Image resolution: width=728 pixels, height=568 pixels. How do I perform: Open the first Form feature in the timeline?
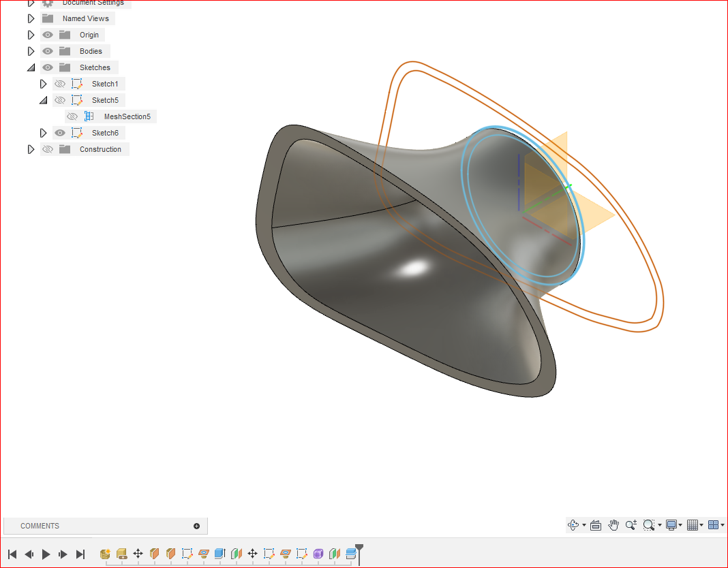click(104, 554)
